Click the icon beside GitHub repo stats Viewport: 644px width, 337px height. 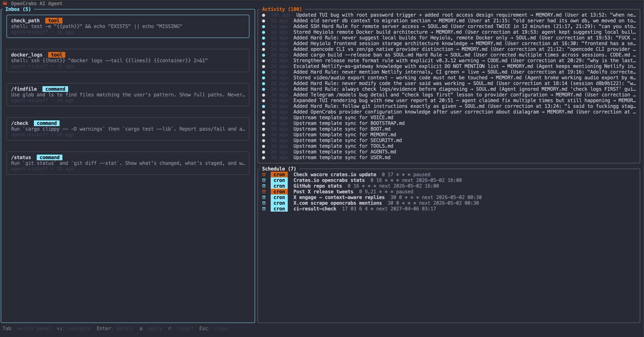(264, 186)
